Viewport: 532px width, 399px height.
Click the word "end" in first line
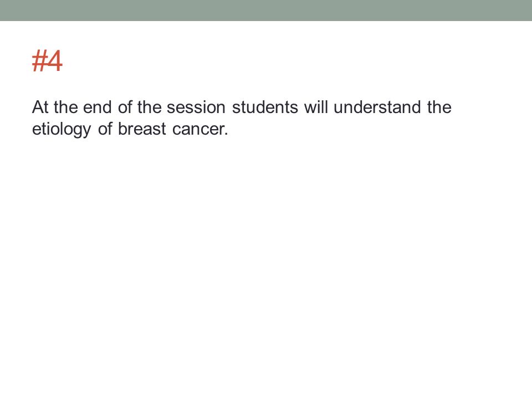[98, 107]
